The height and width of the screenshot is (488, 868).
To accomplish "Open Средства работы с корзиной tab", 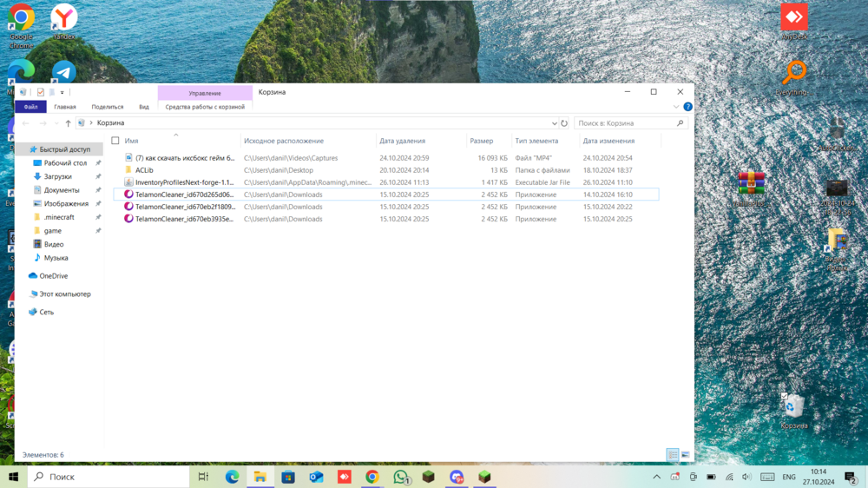I will click(x=205, y=106).
